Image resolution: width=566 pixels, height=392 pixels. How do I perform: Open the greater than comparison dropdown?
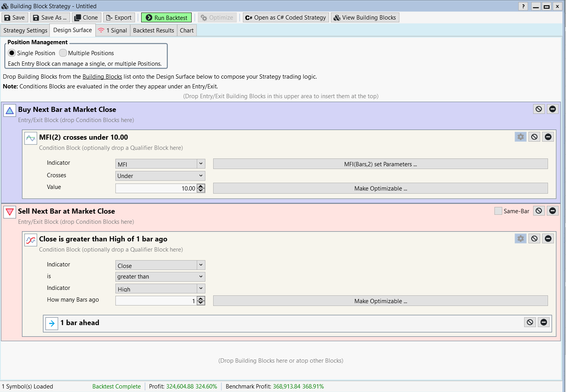201,277
